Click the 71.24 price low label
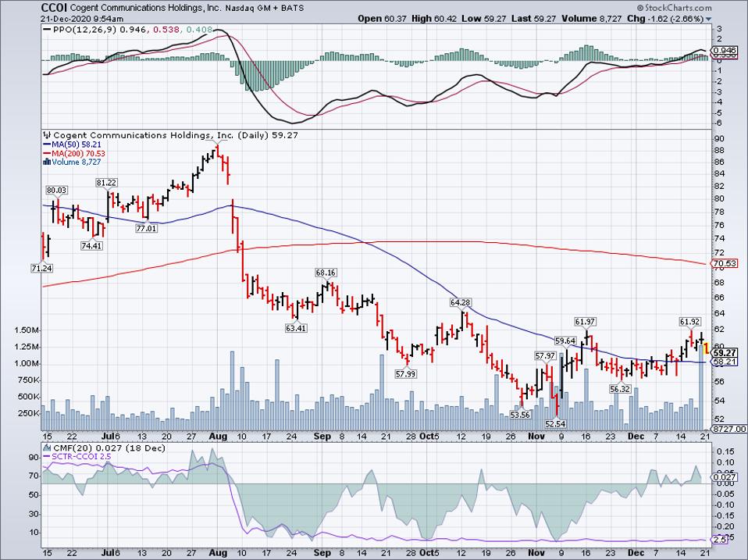The width and height of the screenshot is (748, 560). pyautogui.click(x=42, y=269)
